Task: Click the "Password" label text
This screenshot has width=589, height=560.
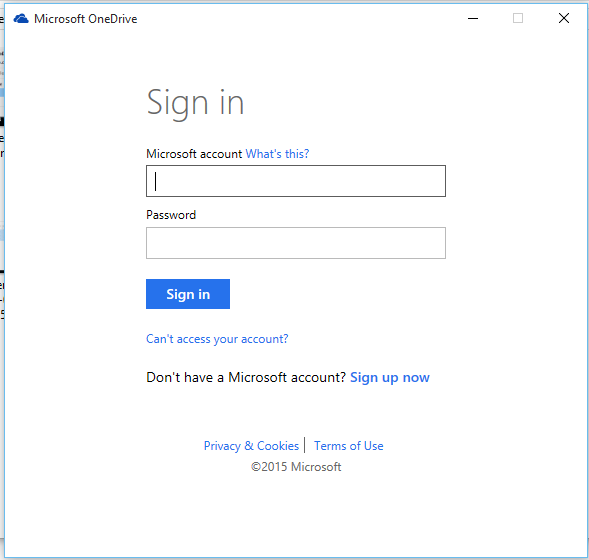Action: pyautogui.click(x=171, y=215)
